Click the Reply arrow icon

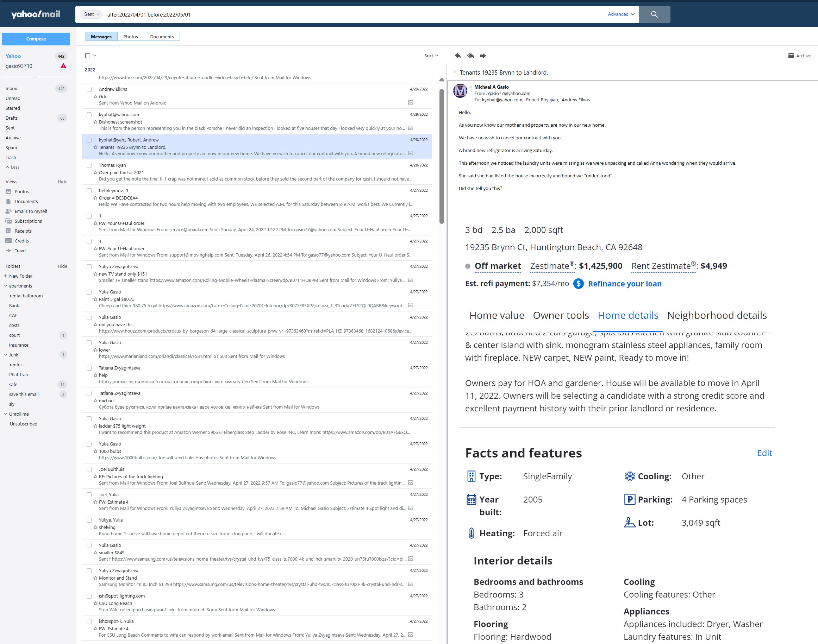458,56
